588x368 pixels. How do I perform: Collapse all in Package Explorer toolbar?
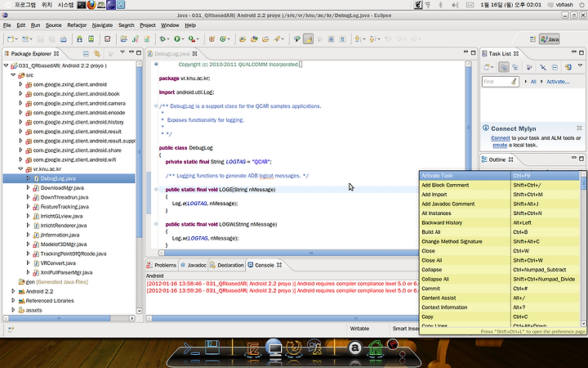coord(86,53)
